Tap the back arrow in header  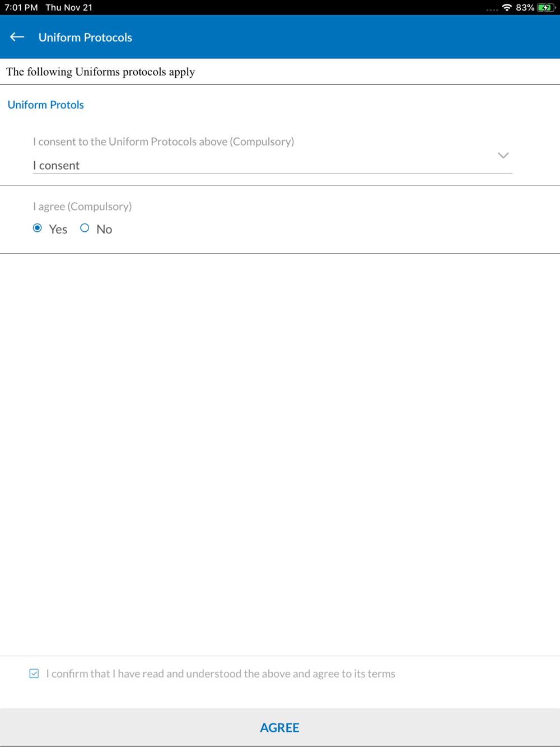pyautogui.click(x=17, y=37)
